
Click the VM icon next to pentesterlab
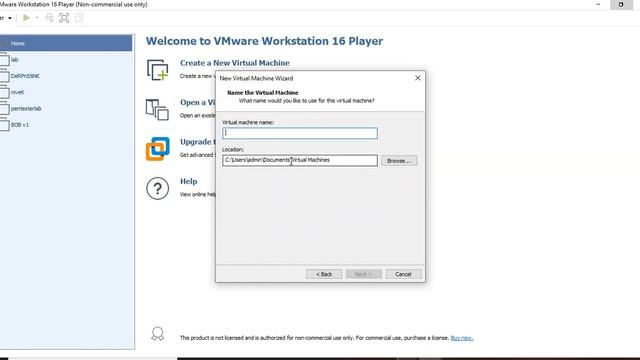[x=4, y=109]
